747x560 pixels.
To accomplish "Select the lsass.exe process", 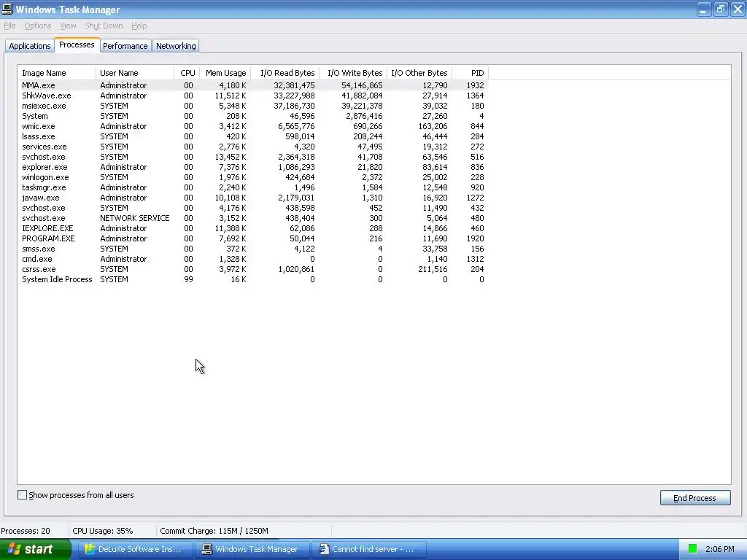I will pyautogui.click(x=253, y=136).
